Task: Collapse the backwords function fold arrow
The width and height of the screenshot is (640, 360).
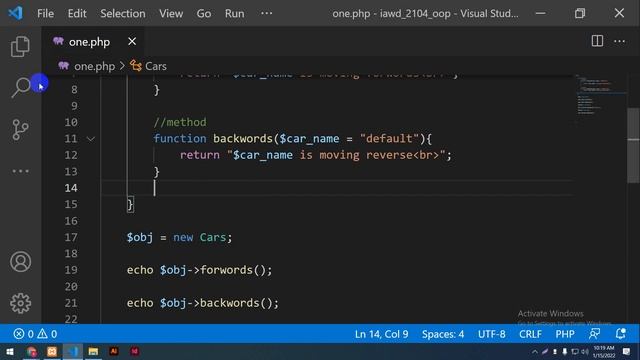Action: pyautogui.click(x=91, y=139)
